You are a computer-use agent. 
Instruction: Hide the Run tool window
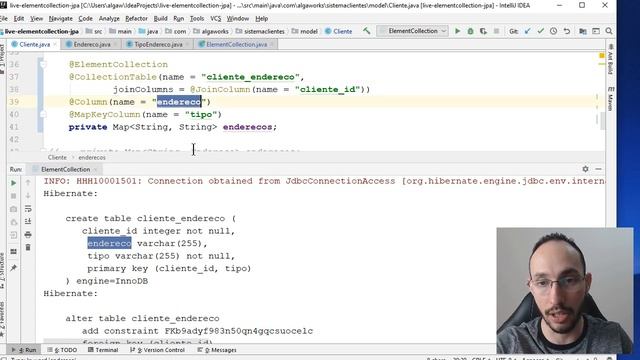(x=598, y=169)
